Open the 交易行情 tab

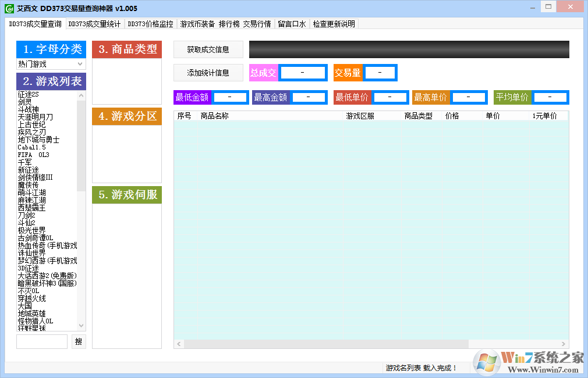[257, 24]
